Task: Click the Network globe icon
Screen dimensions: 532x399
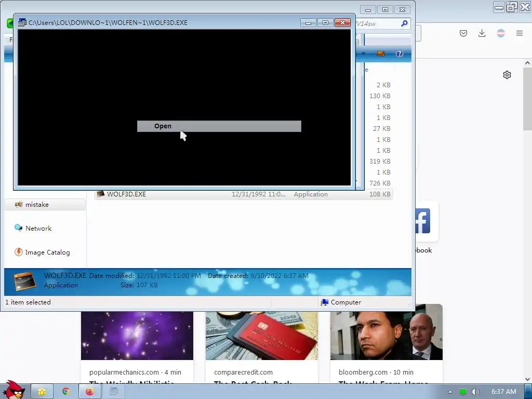Action: click(18, 228)
